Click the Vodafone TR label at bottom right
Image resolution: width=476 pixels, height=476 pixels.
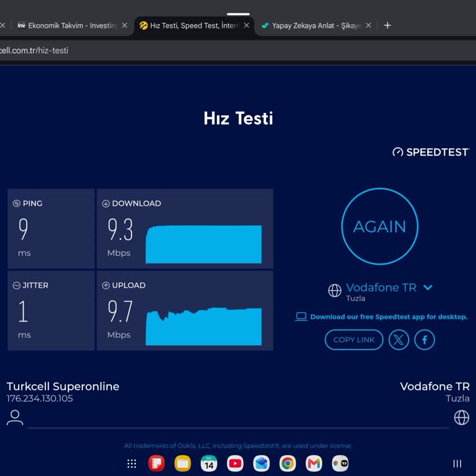434,387
